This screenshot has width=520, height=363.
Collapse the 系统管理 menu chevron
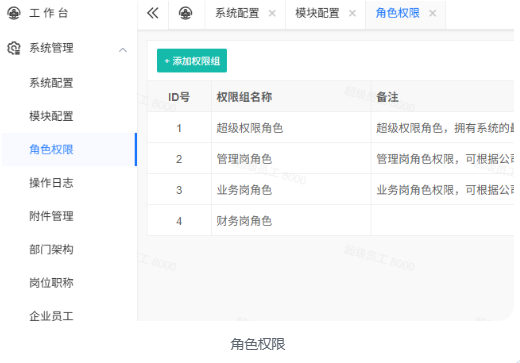123,50
